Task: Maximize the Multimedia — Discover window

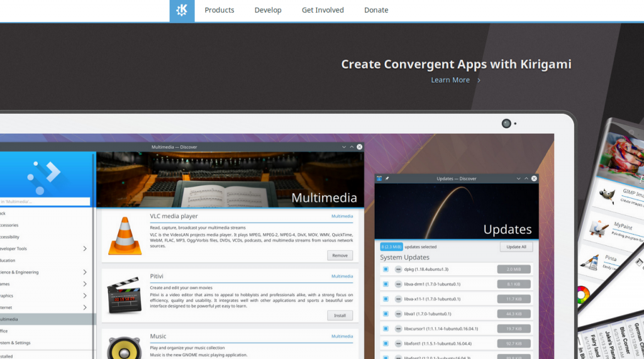Action: [x=352, y=147]
